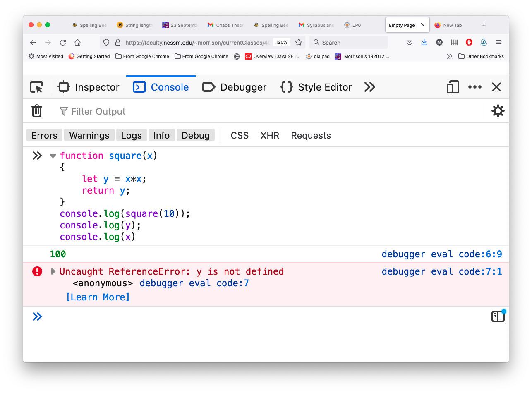Click the M account extension icon
This screenshot has height=393, width=532.
click(x=439, y=42)
